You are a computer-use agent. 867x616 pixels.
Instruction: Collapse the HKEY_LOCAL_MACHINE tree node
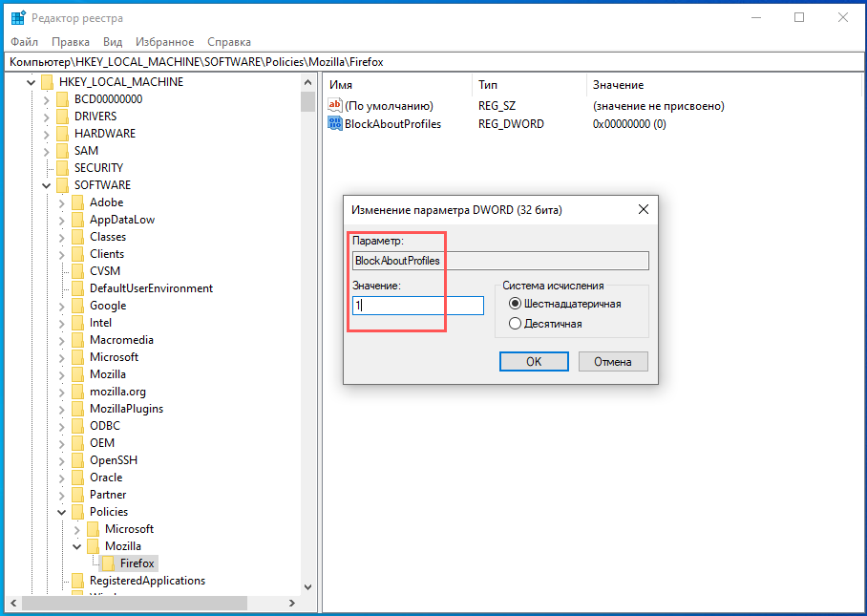click(31, 82)
